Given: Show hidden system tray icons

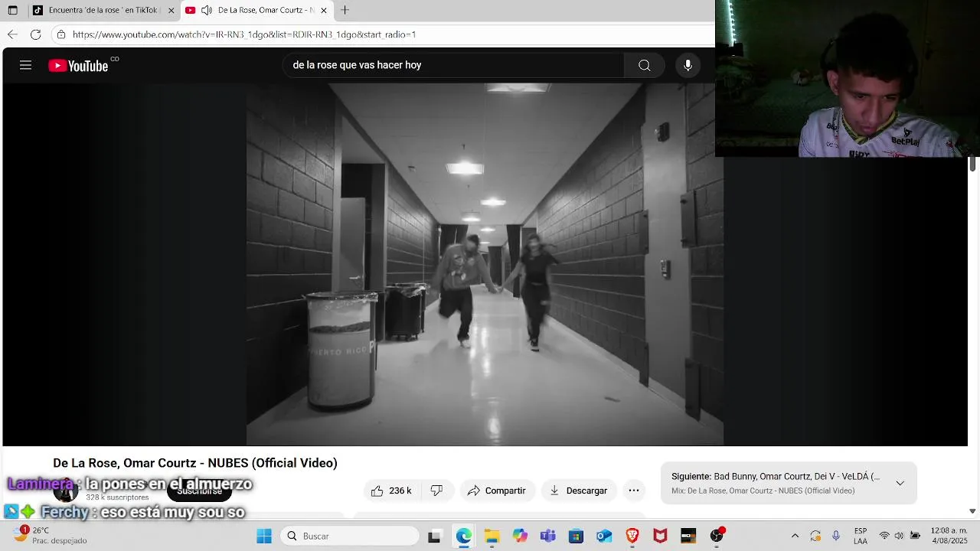Looking at the screenshot, I should [x=795, y=536].
